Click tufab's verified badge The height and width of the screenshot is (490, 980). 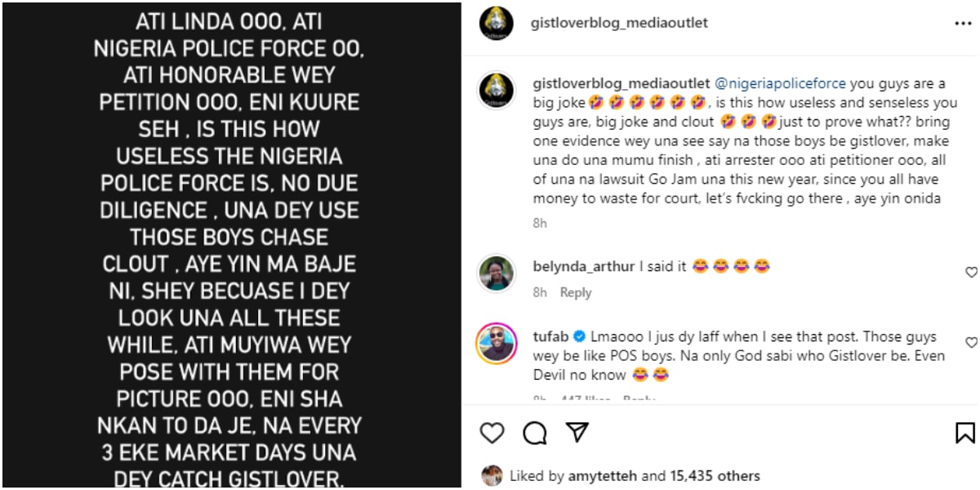click(x=578, y=336)
